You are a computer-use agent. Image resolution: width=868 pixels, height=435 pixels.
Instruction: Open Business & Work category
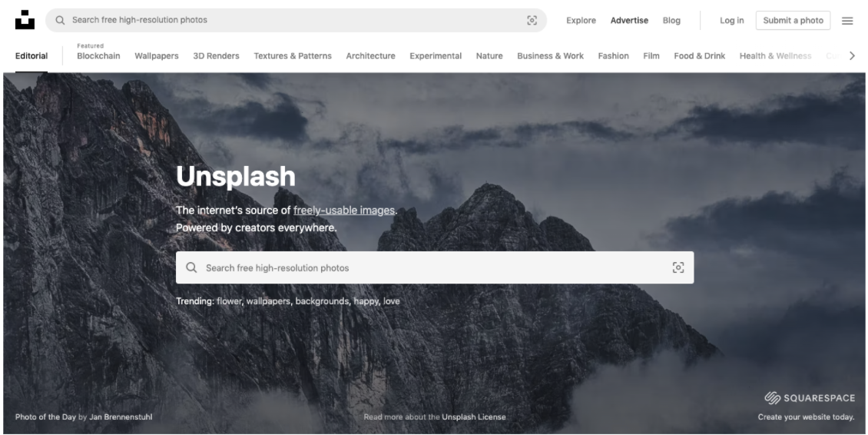point(550,56)
